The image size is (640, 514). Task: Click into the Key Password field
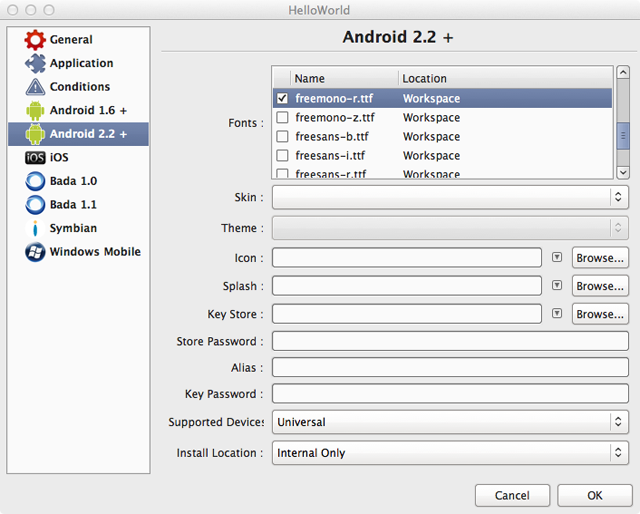pos(450,394)
